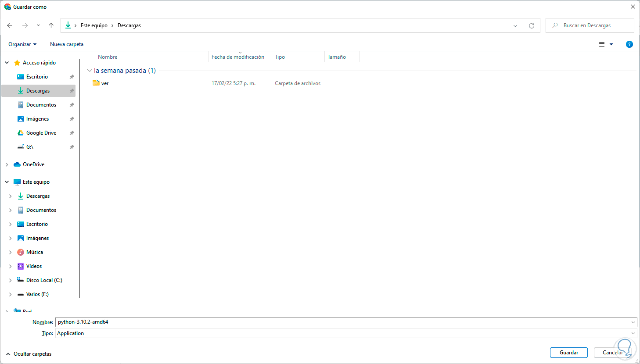Open recent locations dropdown arrow

pos(38,25)
